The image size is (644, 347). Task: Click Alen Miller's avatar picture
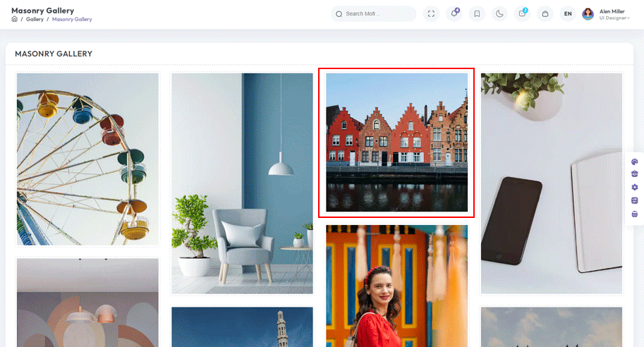[588, 14]
